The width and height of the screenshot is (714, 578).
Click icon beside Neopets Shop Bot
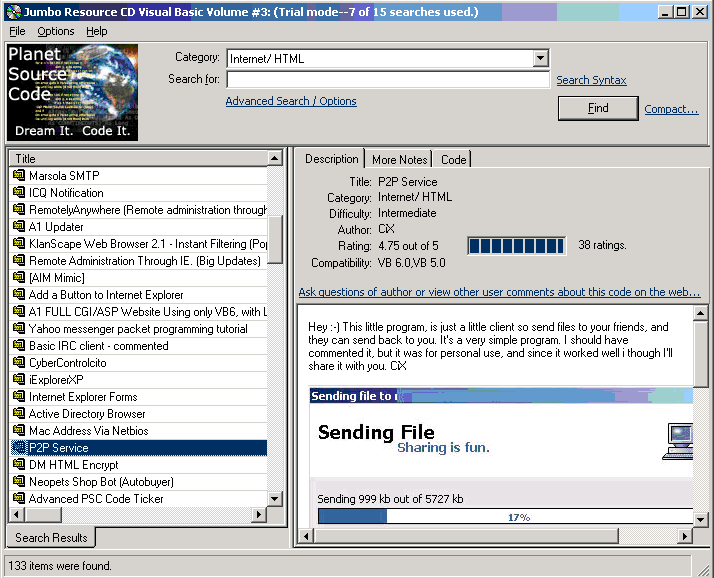point(19,481)
